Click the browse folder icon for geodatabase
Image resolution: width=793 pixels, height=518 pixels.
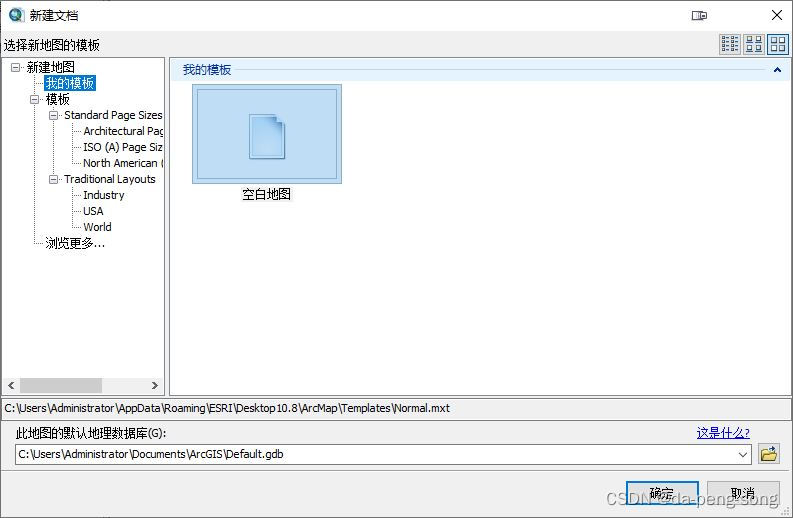pos(769,454)
